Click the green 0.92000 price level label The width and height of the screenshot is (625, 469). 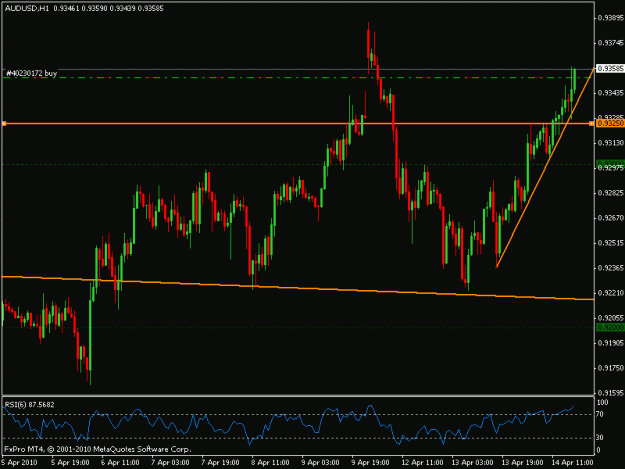(x=610, y=327)
